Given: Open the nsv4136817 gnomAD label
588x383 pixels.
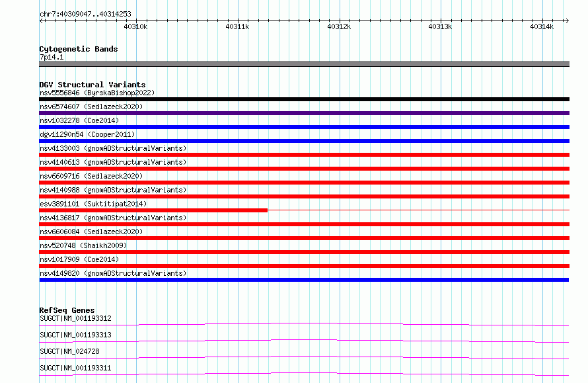Looking at the screenshot, I should (x=113, y=218).
